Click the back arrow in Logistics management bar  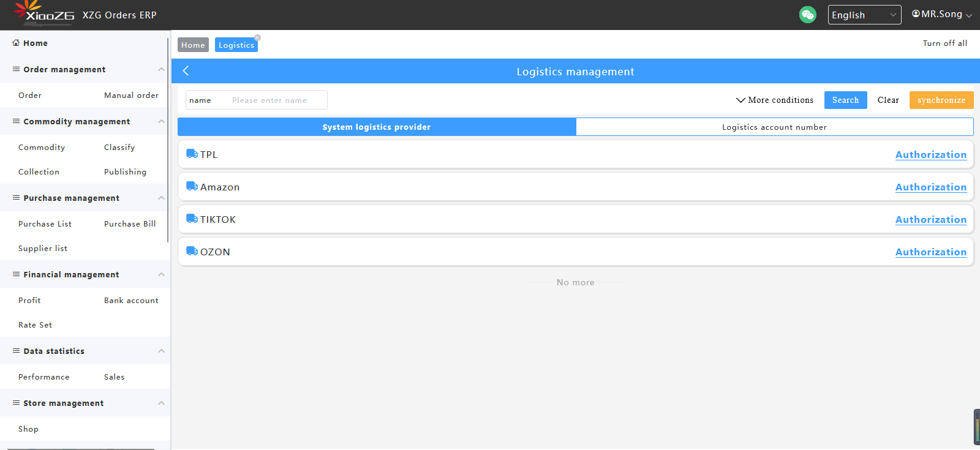coord(186,71)
